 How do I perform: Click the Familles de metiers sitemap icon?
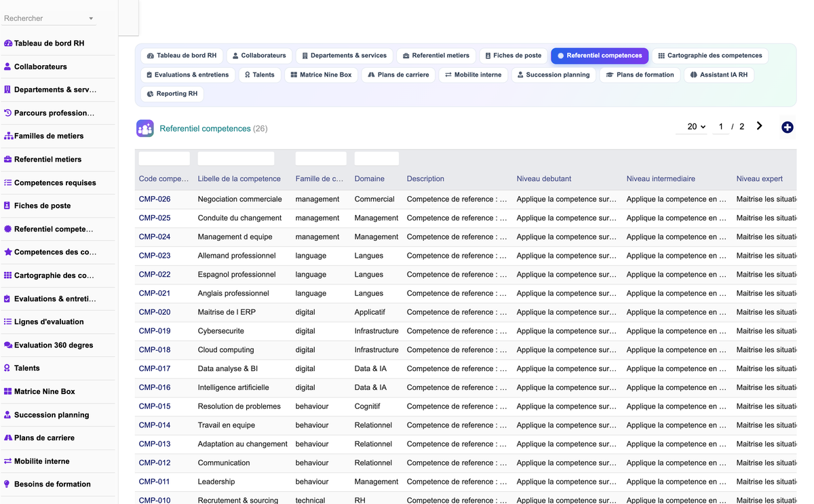[x=8, y=136]
